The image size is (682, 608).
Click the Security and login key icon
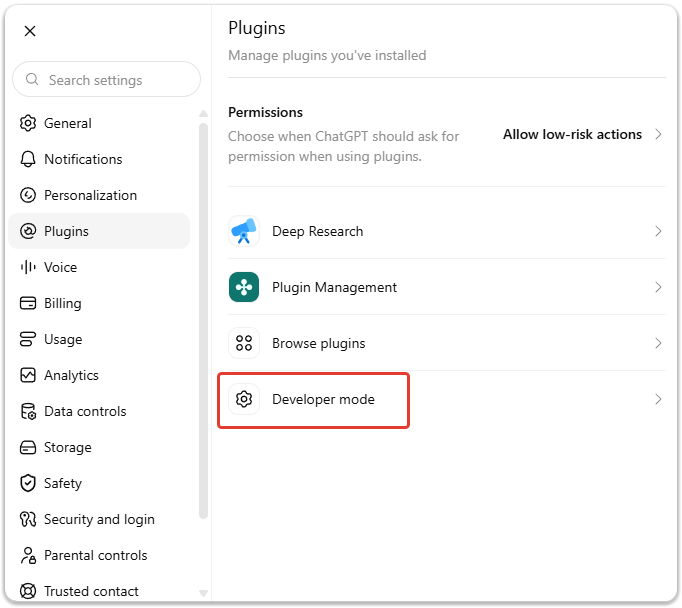[x=28, y=519]
